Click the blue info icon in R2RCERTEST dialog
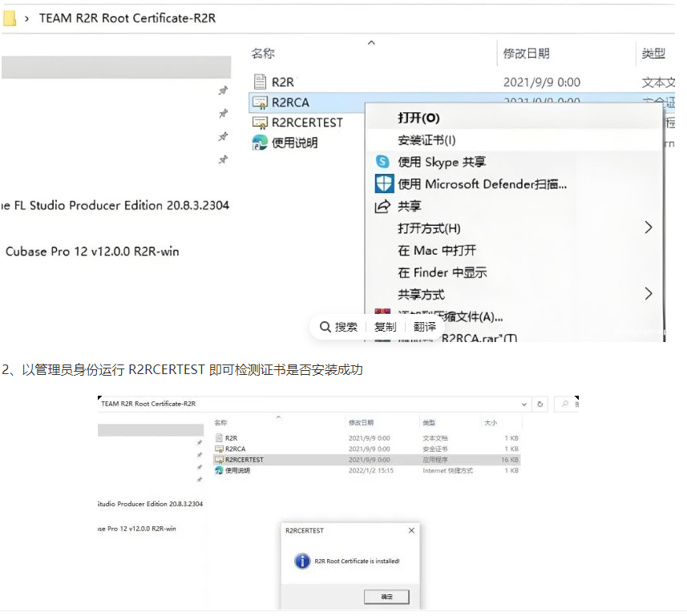The height and width of the screenshot is (616, 687). 302,561
